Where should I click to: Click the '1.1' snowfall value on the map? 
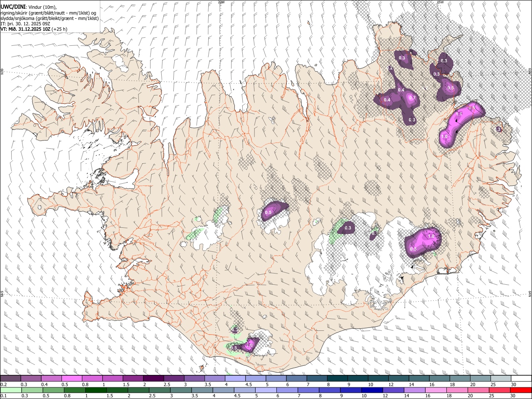point(459,113)
